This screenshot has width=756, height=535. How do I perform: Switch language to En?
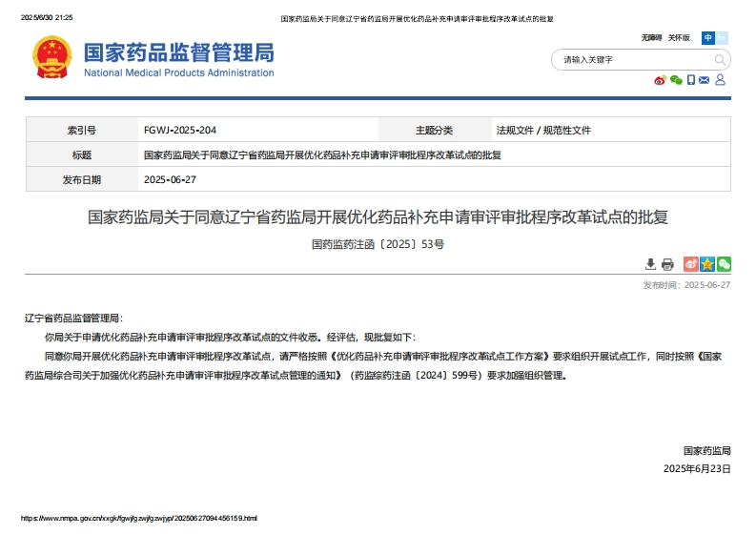point(722,38)
